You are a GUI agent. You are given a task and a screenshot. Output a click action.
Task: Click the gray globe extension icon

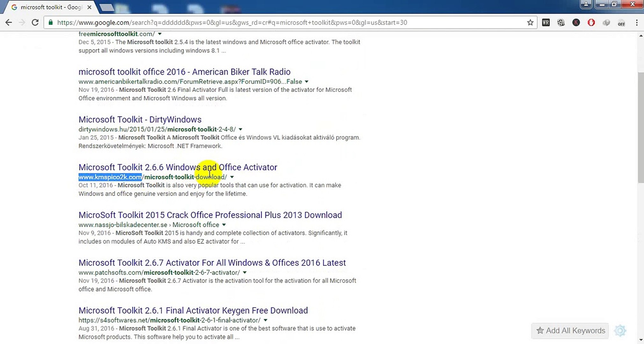[606, 23]
